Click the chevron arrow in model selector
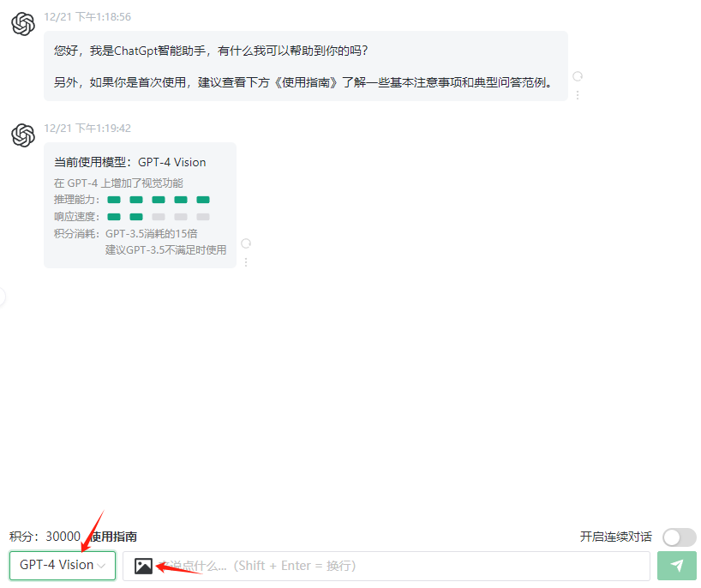The image size is (701, 588). pos(103,566)
